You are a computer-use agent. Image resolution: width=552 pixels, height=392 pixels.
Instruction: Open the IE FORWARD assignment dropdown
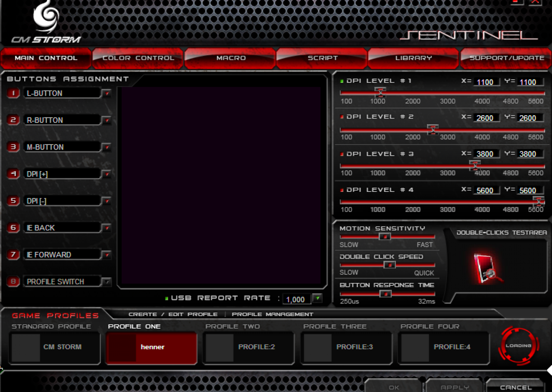(x=107, y=255)
